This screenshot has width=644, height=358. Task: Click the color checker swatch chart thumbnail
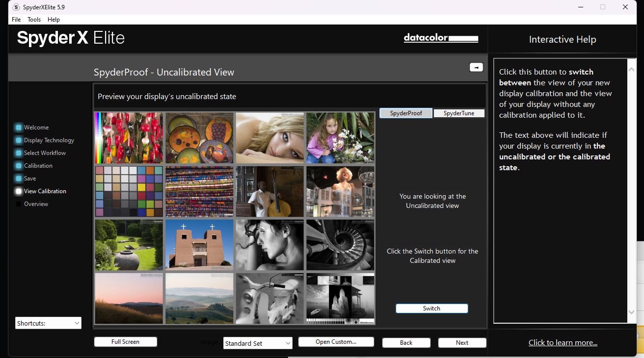click(x=129, y=191)
